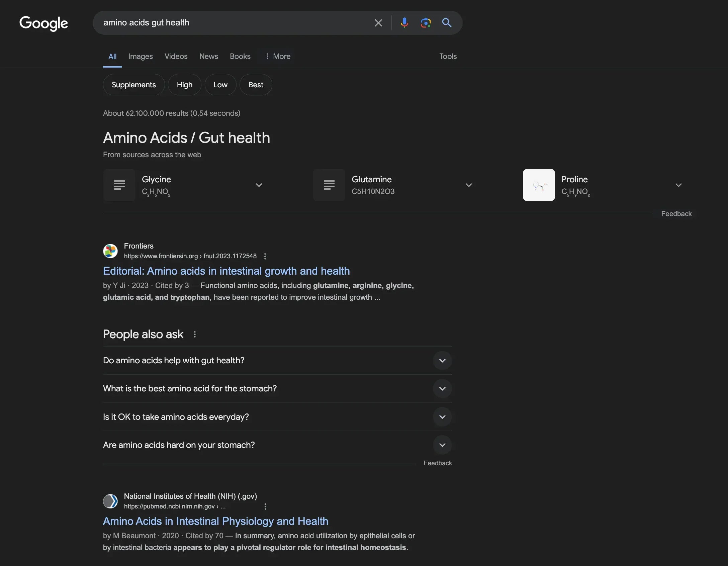Expand "Is it OK to take amino acids everyday?"

(442, 417)
